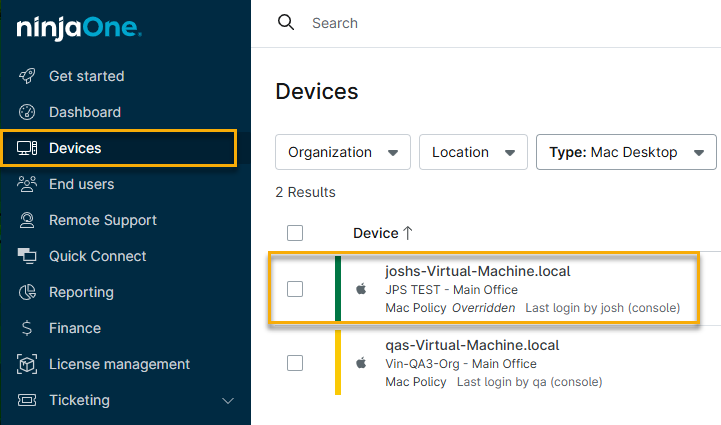Image resolution: width=721 pixels, height=425 pixels.
Task: Click the Quick Connect icon
Action: tap(28, 256)
